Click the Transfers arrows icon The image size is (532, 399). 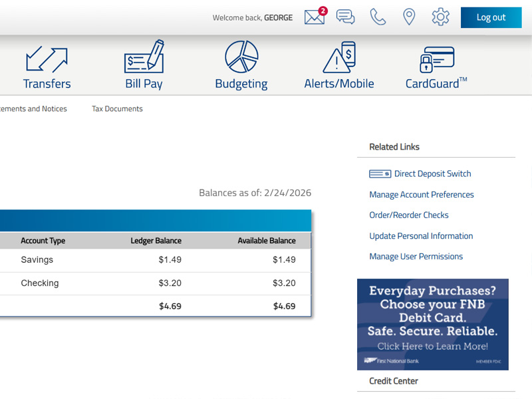point(47,59)
